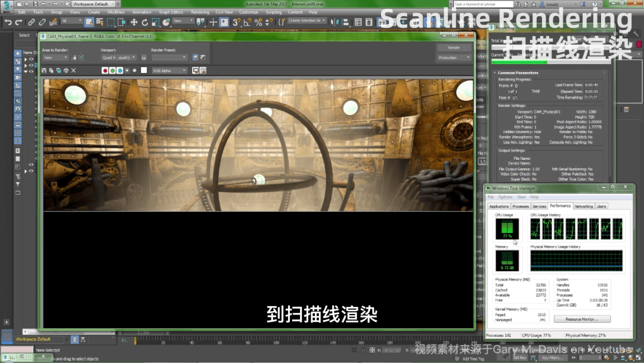Copy image icon in render frame window
The width and height of the screenshot is (644, 363).
pos(51,70)
